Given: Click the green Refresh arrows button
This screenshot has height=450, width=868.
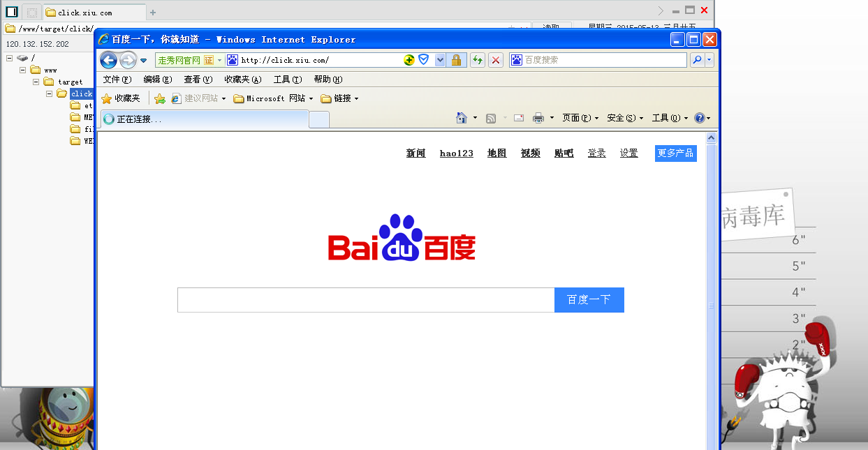Looking at the screenshot, I should click(x=478, y=60).
